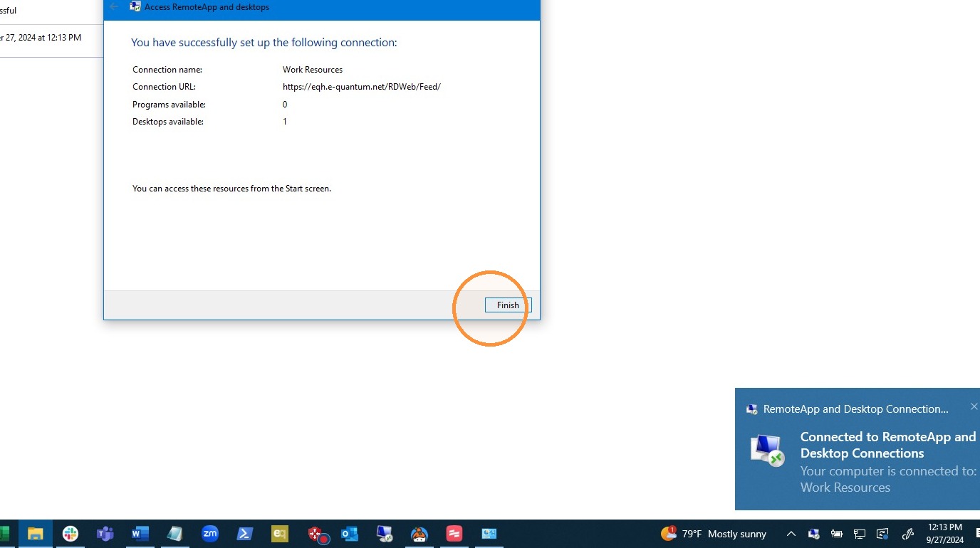Click the RemoteApp tray icon in system tray
This screenshot has height=548, width=980.
tap(814, 534)
